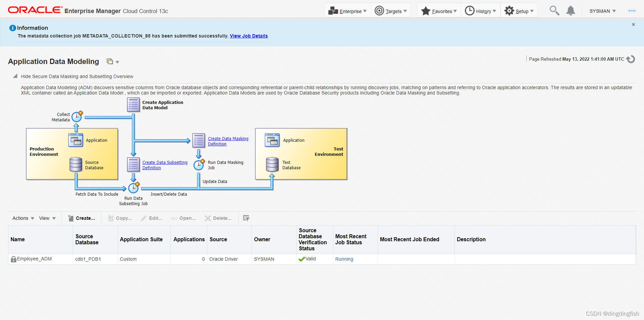Screen dimensions: 644x320
Task: Click the page options icon beside the title
Action: (x=110, y=61)
